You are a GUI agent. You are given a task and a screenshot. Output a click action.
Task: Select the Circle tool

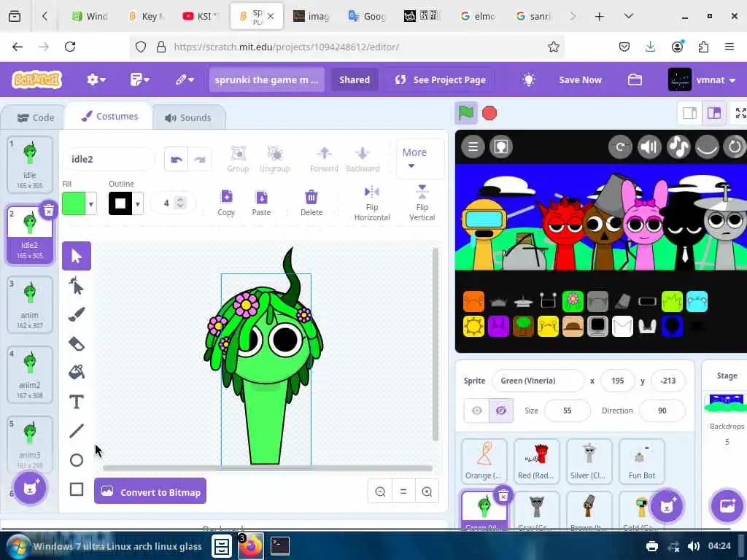pos(76,460)
